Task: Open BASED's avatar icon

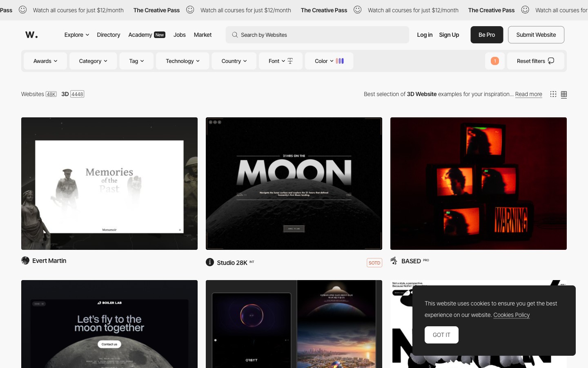Action: (x=394, y=261)
